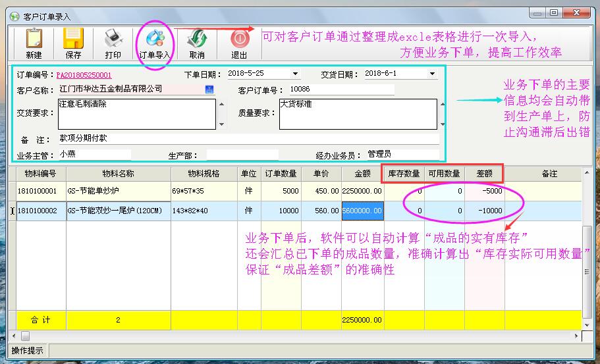This screenshot has width=600, height=364.
Task: Click the grid vertical scrollbar up arrow
Action: click(x=587, y=173)
